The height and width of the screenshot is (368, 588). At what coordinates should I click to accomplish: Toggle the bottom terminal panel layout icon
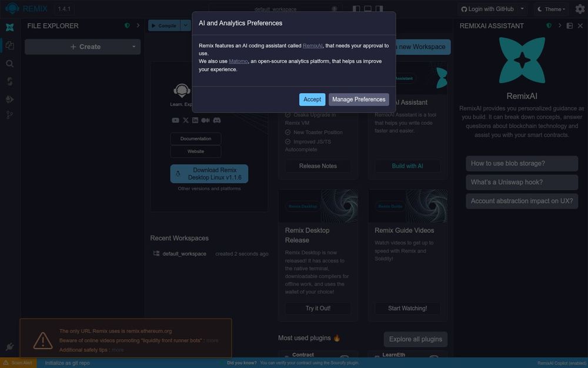[x=368, y=9]
